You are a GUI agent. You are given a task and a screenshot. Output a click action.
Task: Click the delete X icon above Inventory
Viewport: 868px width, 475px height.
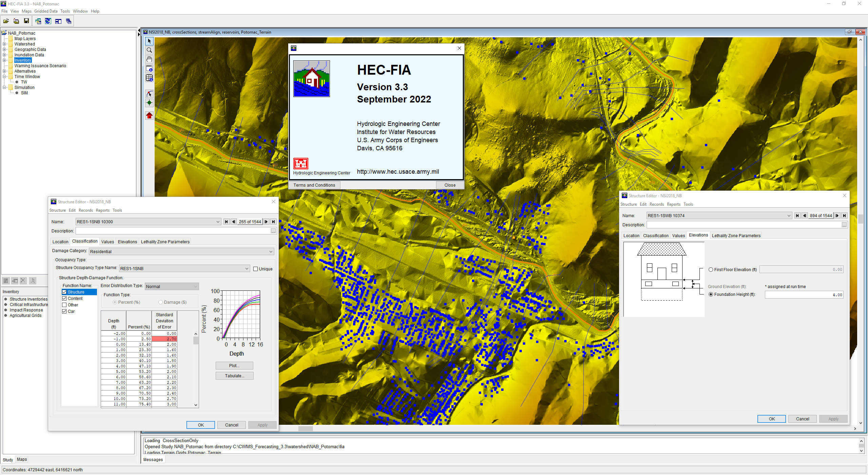(23, 281)
